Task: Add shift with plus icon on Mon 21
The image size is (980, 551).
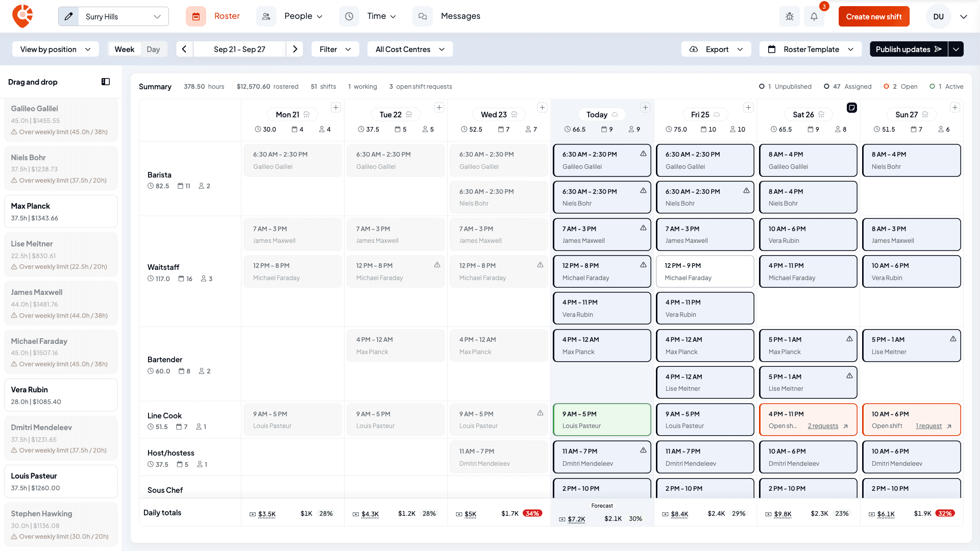Action: pos(336,107)
